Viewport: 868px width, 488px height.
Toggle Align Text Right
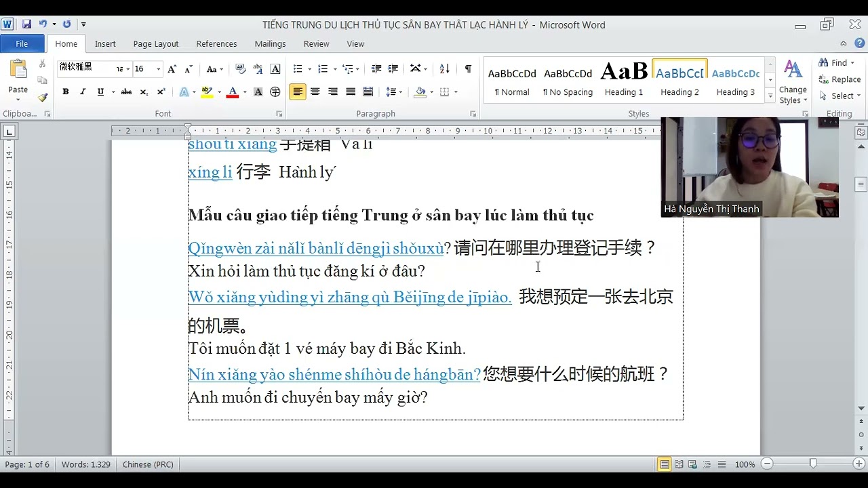pos(332,92)
